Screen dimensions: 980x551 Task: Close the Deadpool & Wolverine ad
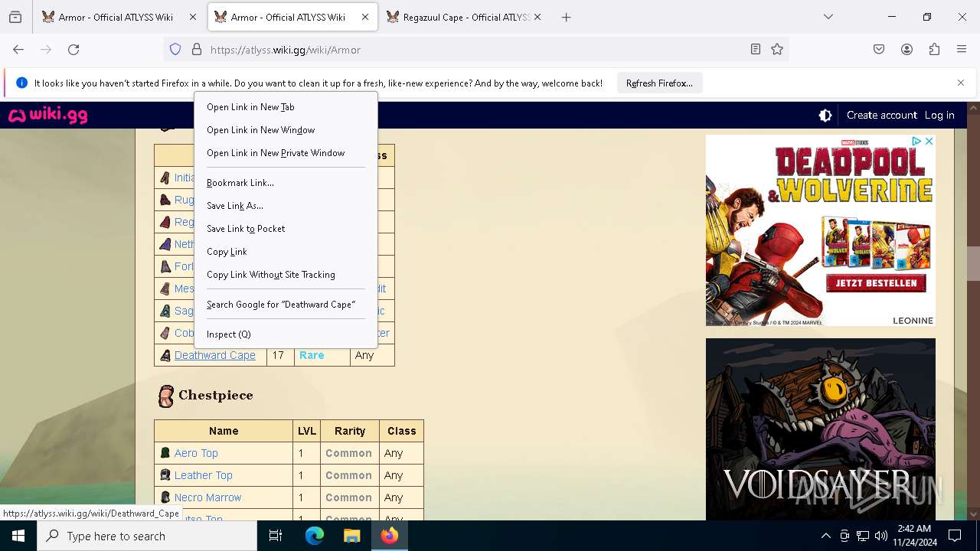[929, 142]
